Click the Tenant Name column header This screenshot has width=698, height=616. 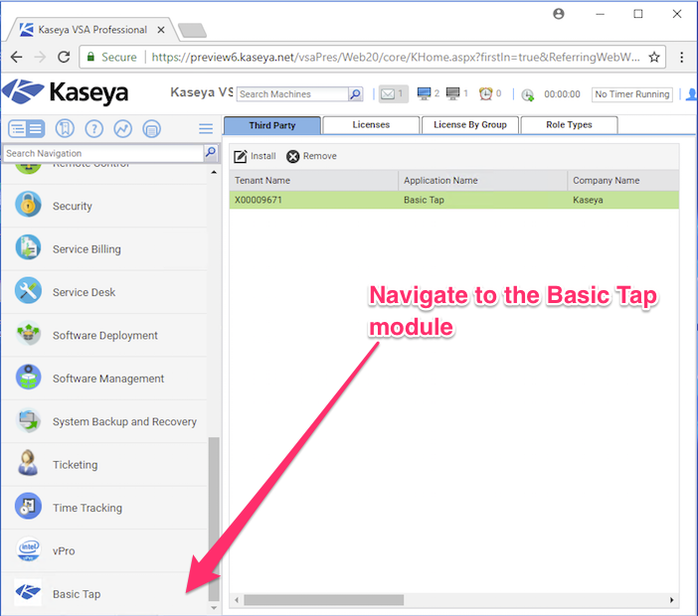pos(314,180)
